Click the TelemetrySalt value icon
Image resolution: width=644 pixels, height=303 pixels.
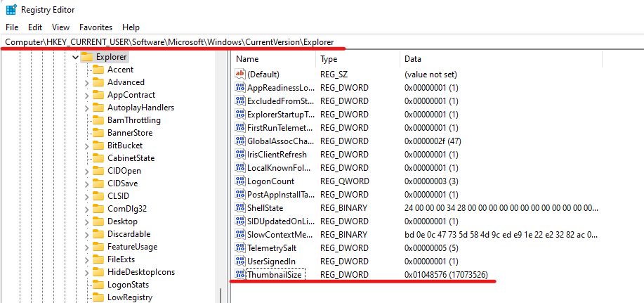240,248
